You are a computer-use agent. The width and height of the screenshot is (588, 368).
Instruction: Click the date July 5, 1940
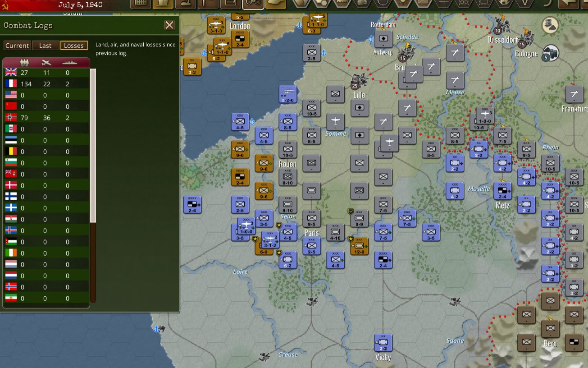pos(80,5)
